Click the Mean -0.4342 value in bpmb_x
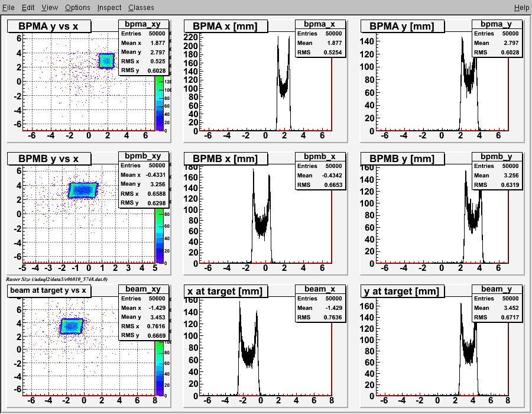532x414 pixels. click(x=332, y=176)
